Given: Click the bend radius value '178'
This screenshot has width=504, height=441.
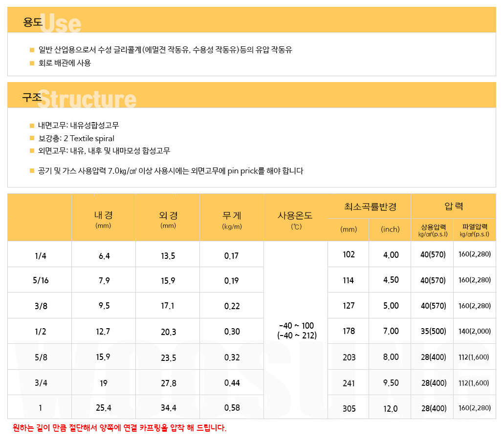Looking at the screenshot, I should point(349,331).
